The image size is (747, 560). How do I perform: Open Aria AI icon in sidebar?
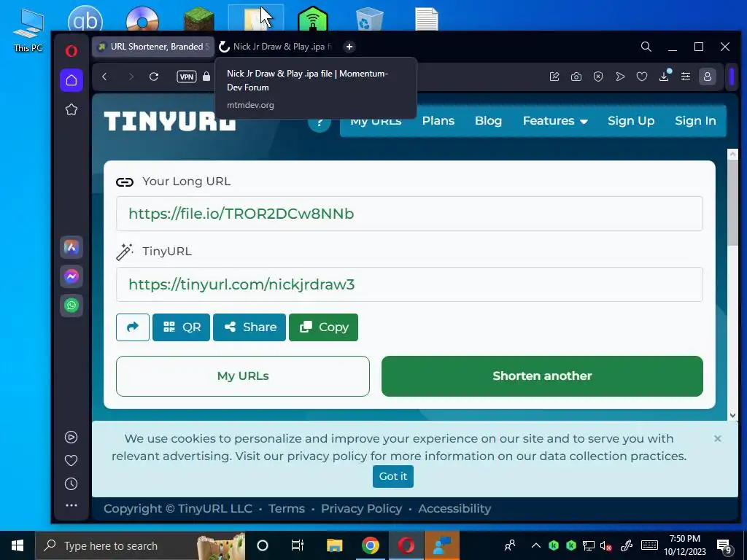pos(71,247)
